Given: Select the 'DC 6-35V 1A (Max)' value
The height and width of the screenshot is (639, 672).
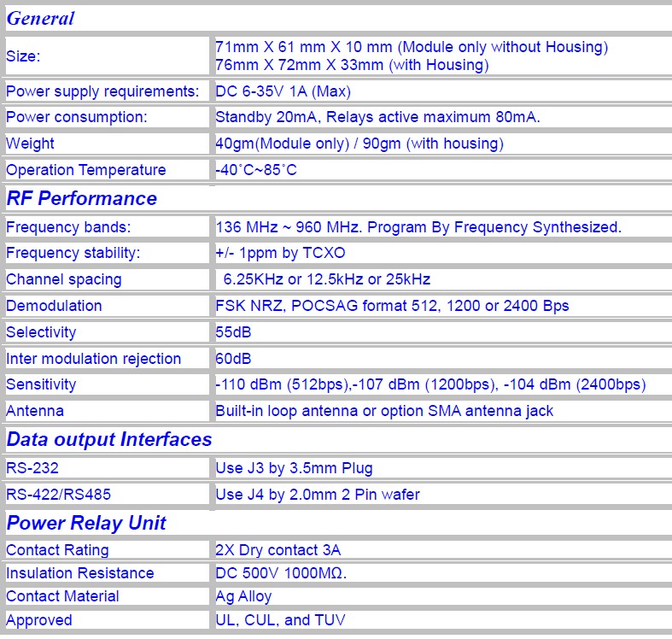Looking at the screenshot, I should [283, 91].
